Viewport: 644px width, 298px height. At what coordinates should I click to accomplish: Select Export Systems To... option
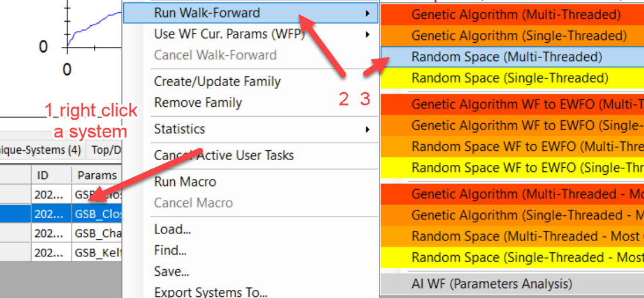[211, 292]
